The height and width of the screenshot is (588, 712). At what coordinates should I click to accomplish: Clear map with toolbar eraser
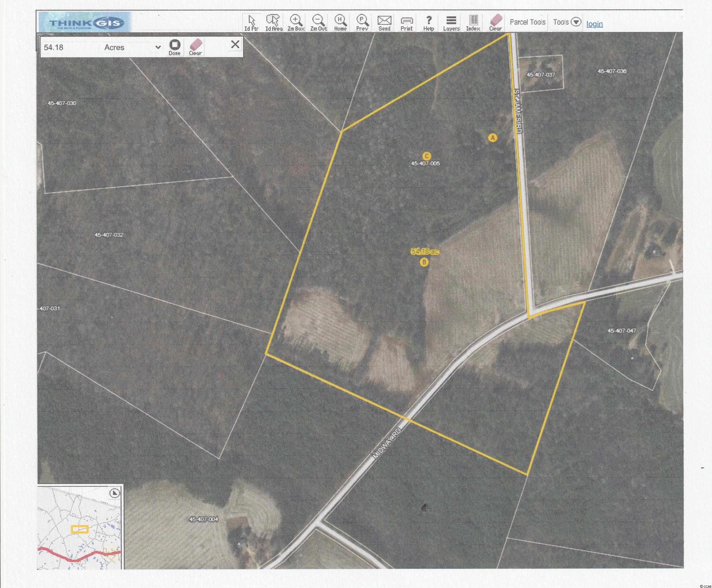[495, 23]
